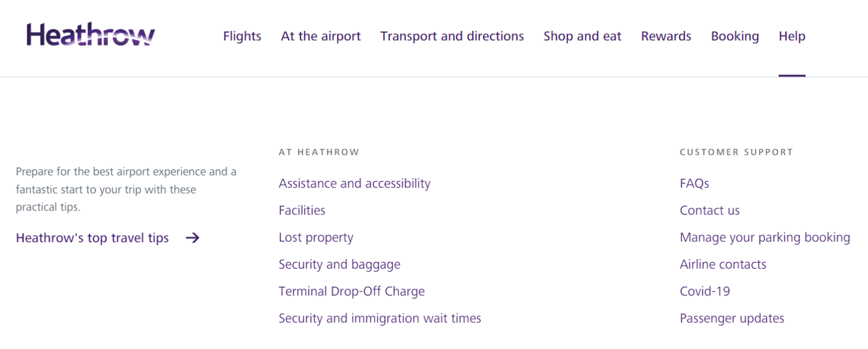Manage your parking booking
The width and height of the screenshot is (868, 349).
point(765,238)
